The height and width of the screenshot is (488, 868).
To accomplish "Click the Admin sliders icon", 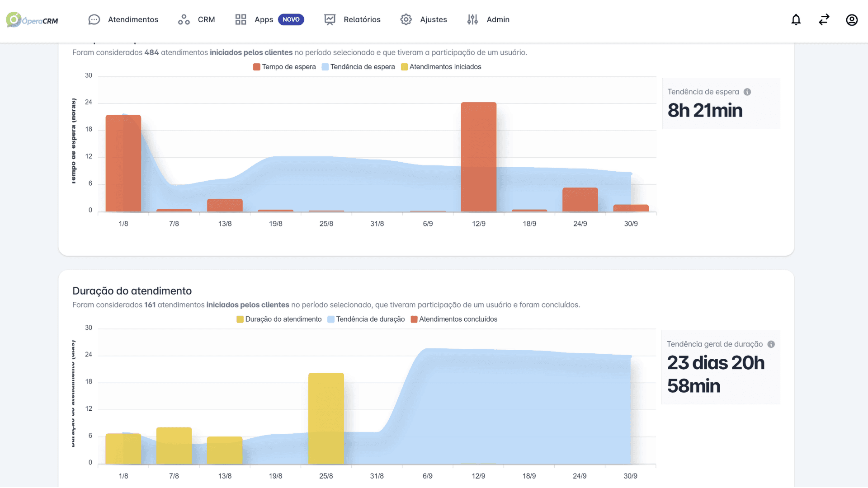I will click(472, 19).
